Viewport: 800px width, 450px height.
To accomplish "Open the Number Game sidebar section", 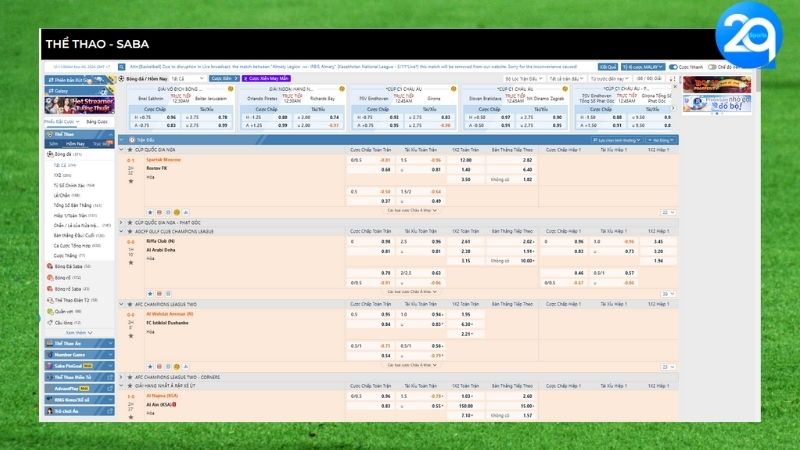I will 79,355.
